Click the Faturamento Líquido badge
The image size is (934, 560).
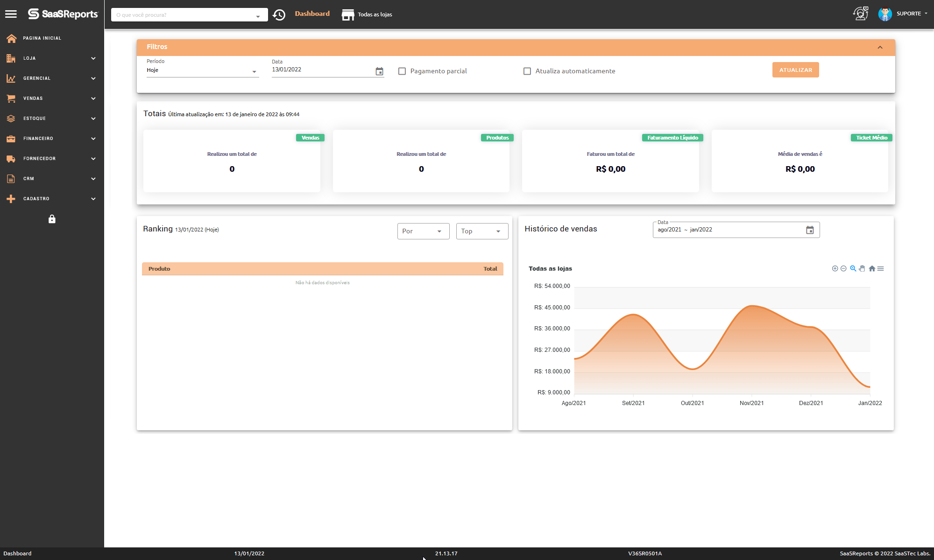pyautogui.click(x=672, y=138)
